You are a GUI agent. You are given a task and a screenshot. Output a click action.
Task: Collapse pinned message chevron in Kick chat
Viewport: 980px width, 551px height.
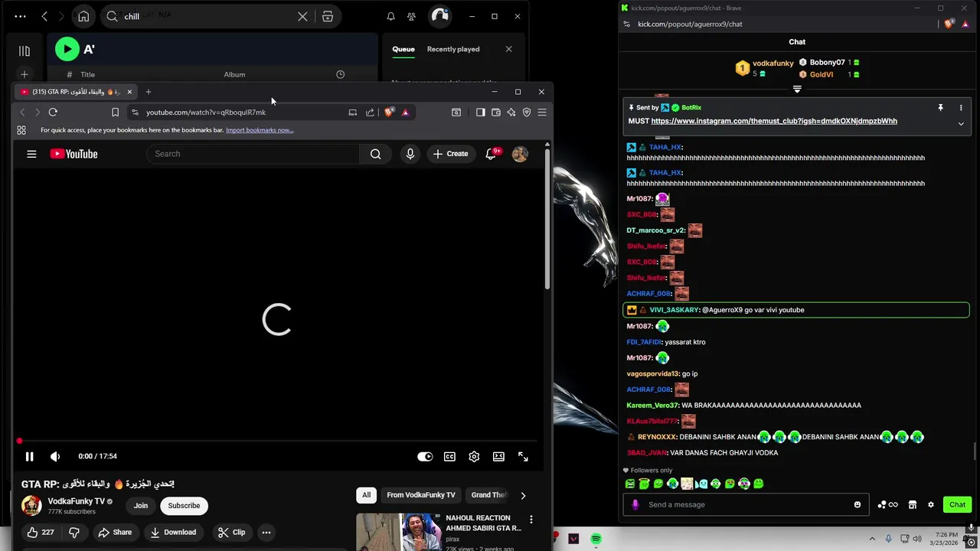point(961,124)
